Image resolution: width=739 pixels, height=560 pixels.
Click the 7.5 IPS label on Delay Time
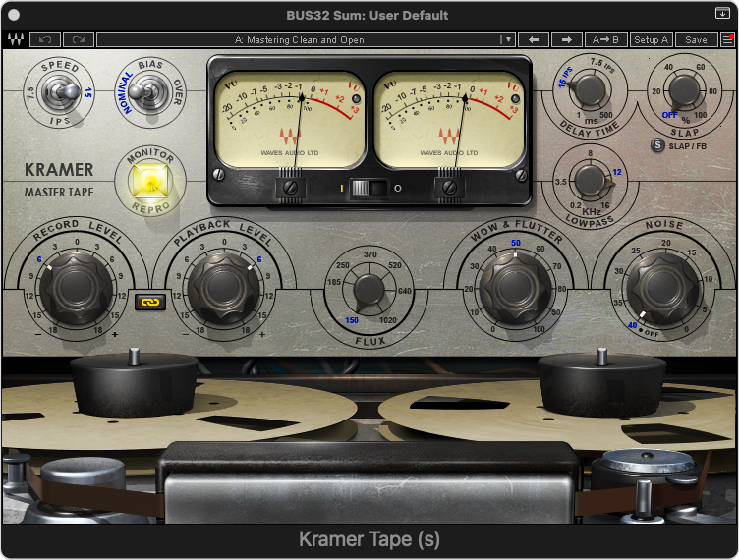pos(602,65)
